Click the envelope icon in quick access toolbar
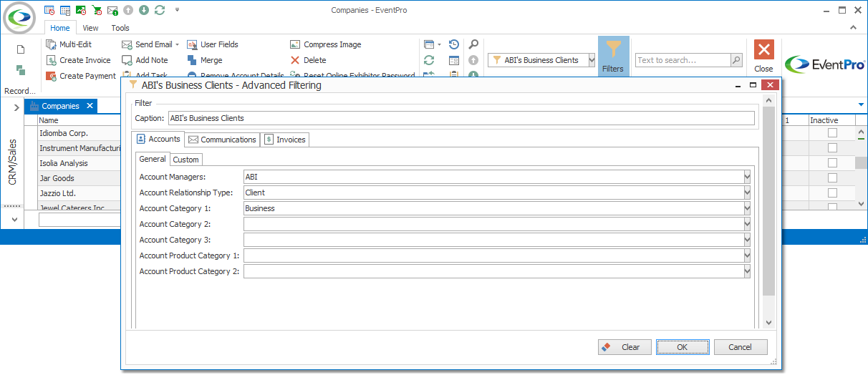 (x=112, y=10)
